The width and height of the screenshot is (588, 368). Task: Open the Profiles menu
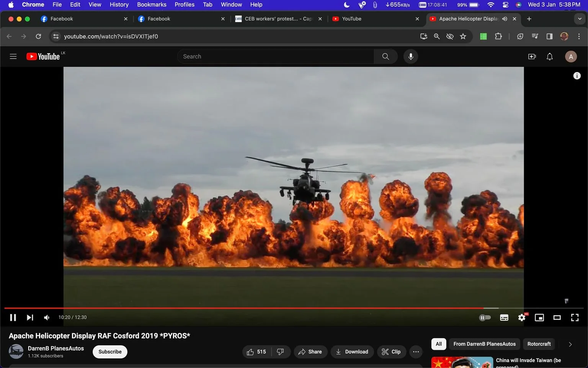click(185, 5)
